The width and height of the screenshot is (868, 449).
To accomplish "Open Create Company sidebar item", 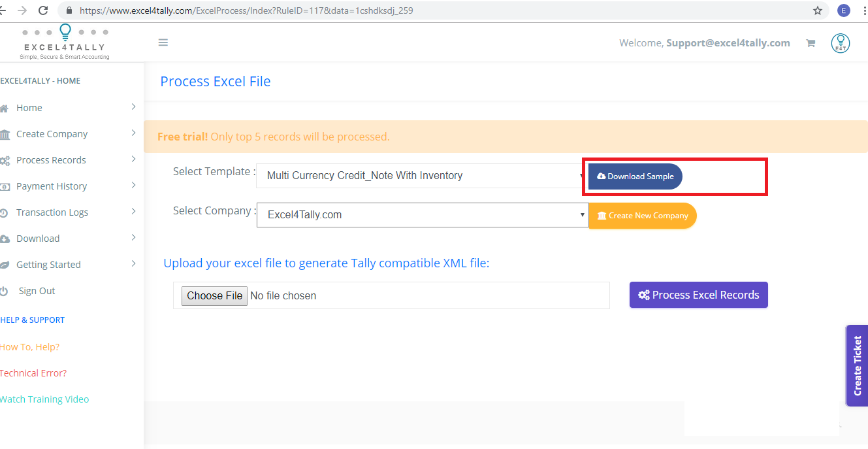I will [x=52, y=134].
